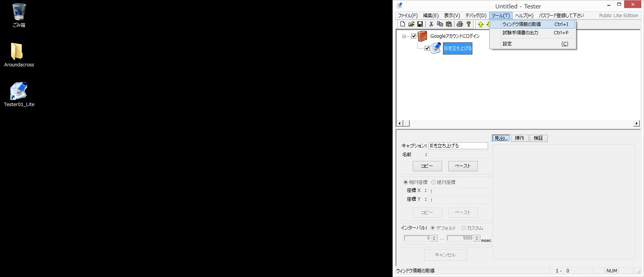
Task: Click the spinner on the 5000 interval field
Action: coord(477,238)
